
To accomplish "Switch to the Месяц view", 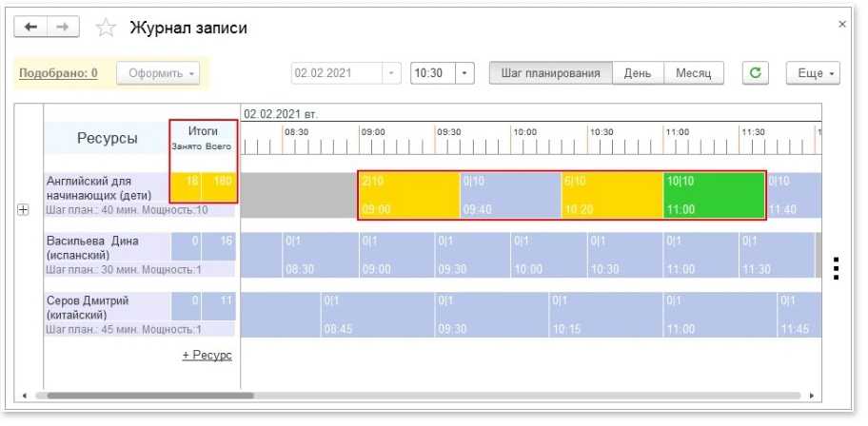I will pyautogui.click(x=694, y=73).
